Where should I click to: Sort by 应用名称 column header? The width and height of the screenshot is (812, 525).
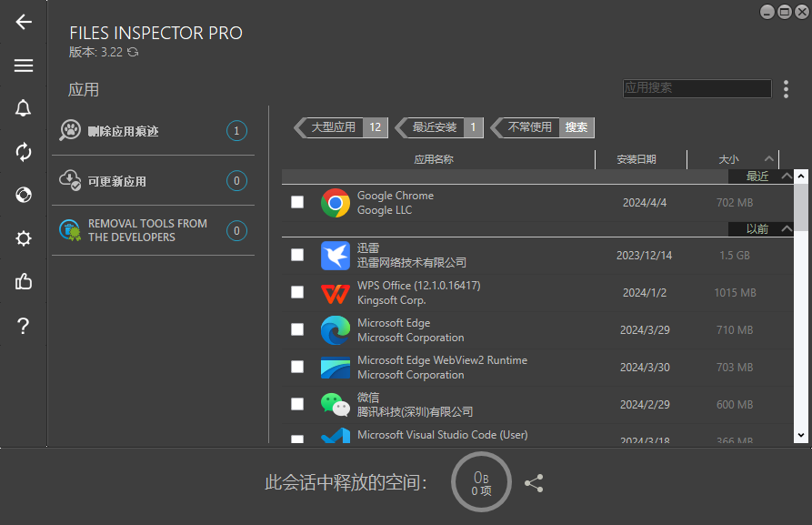(434, 159)
